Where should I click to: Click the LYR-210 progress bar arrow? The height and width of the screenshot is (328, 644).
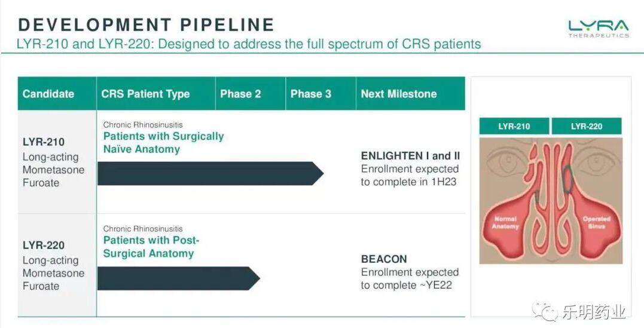click(209, 173)
